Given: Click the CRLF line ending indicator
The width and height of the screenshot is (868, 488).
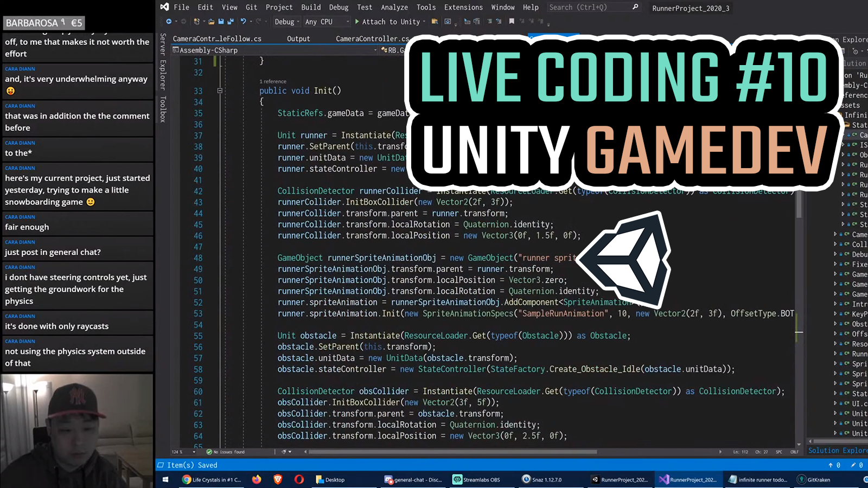Looking at the screenshot, I should 794,452.
